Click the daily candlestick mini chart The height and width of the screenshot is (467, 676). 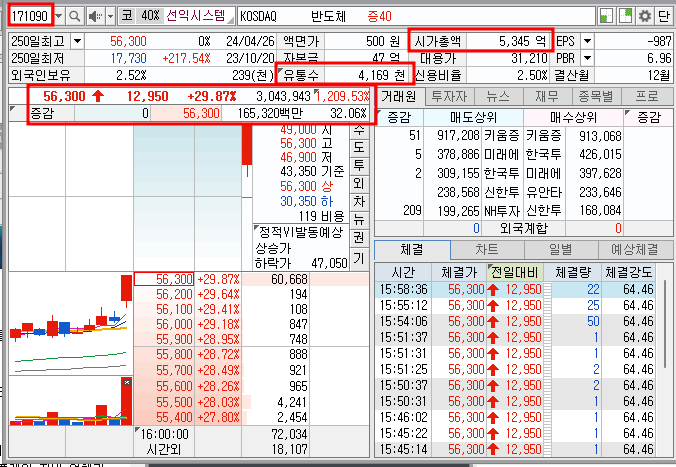pyautogui.click(x=71, y=323)
